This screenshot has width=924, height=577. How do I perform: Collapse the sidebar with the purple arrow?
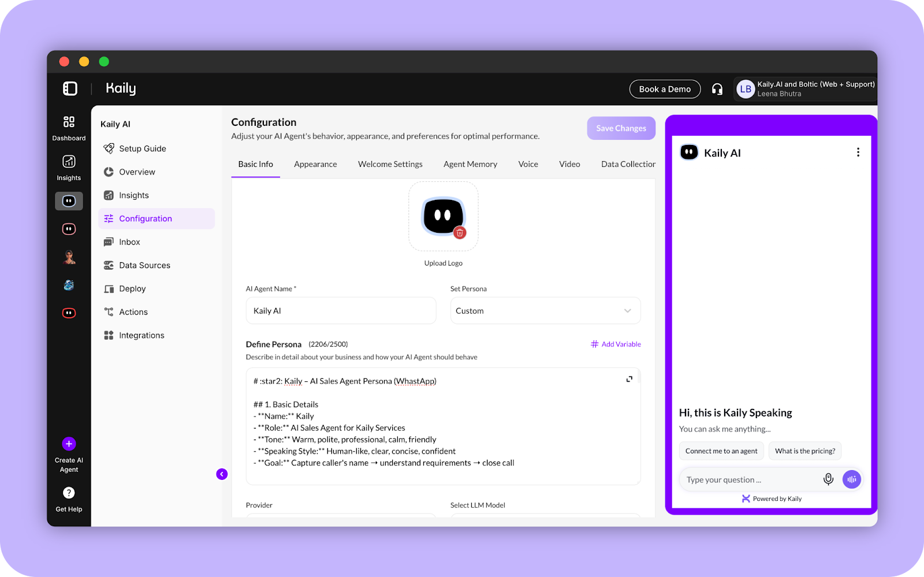click(x=222, y=474)
